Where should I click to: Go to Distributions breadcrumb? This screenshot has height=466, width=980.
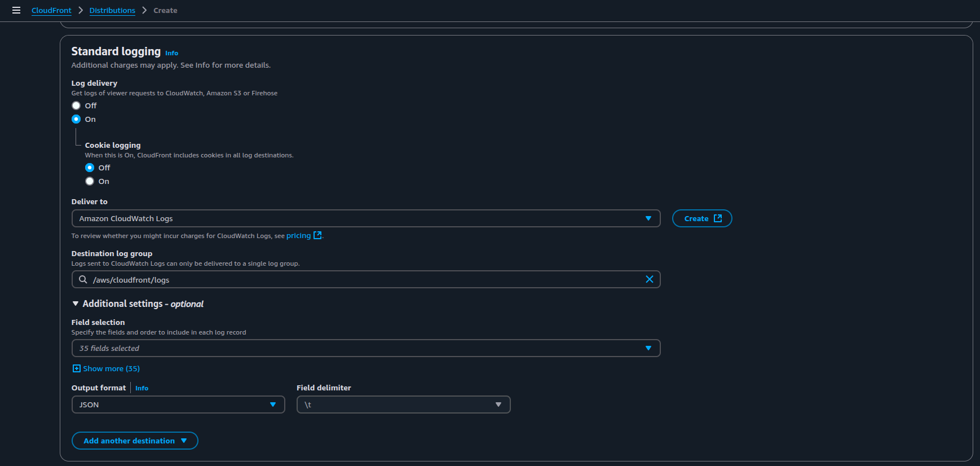(x=112, y=10)
